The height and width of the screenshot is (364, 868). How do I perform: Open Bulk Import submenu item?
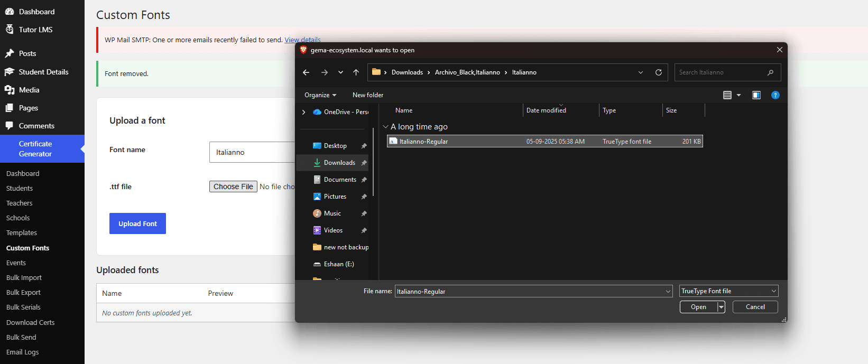pos(24,278)
